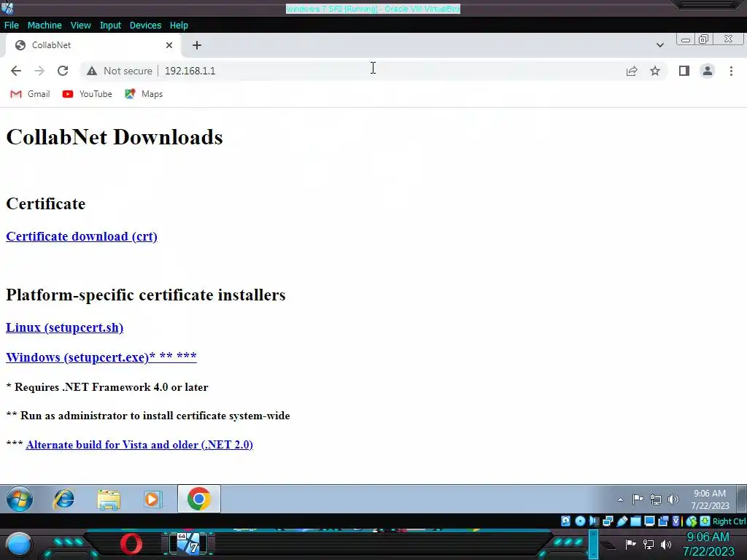Click the VirtualBox network status icon

608,521
